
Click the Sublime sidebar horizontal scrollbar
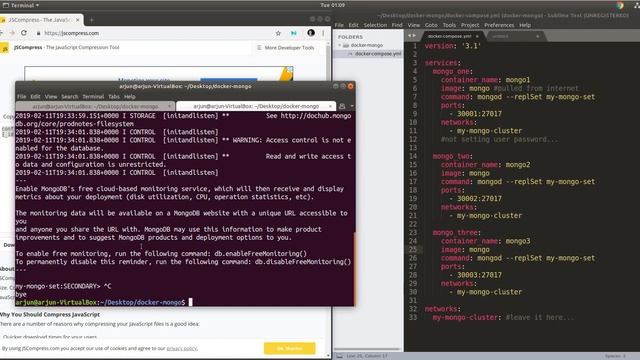[x=367, y=349]
